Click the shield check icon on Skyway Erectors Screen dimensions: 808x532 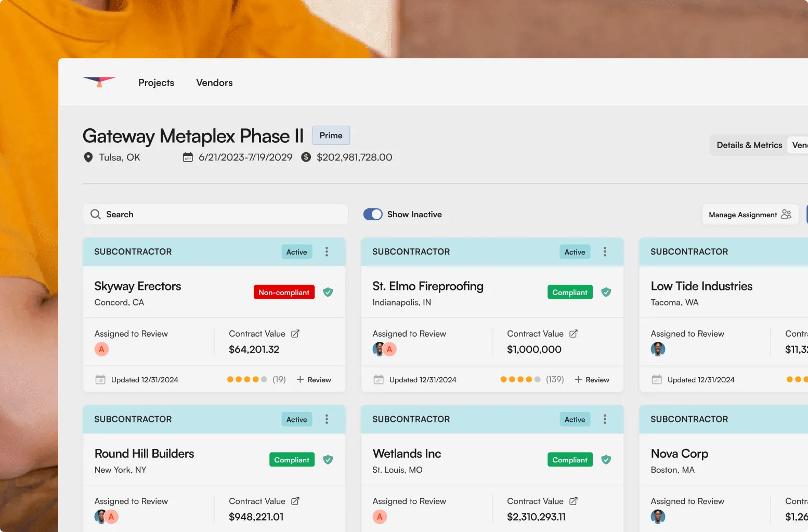point(328,292)
